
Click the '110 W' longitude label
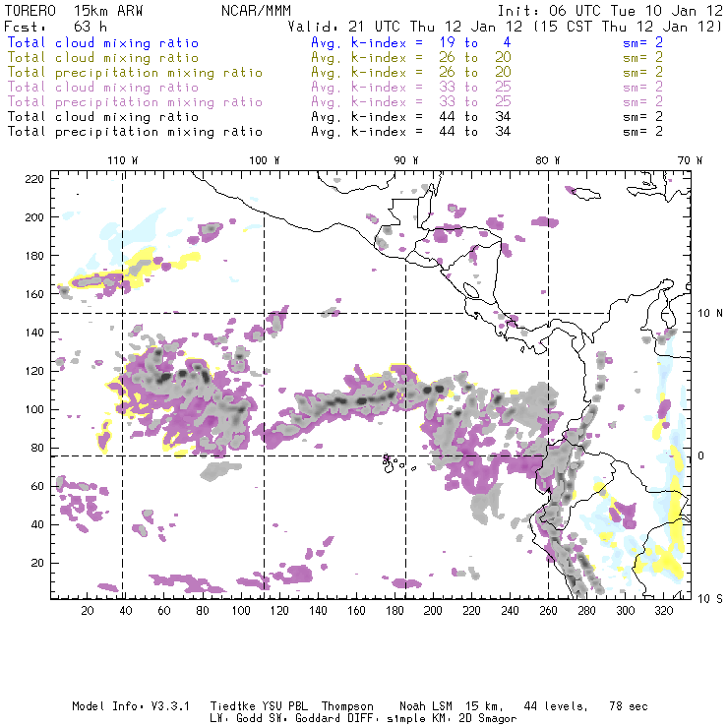(123, 160)
